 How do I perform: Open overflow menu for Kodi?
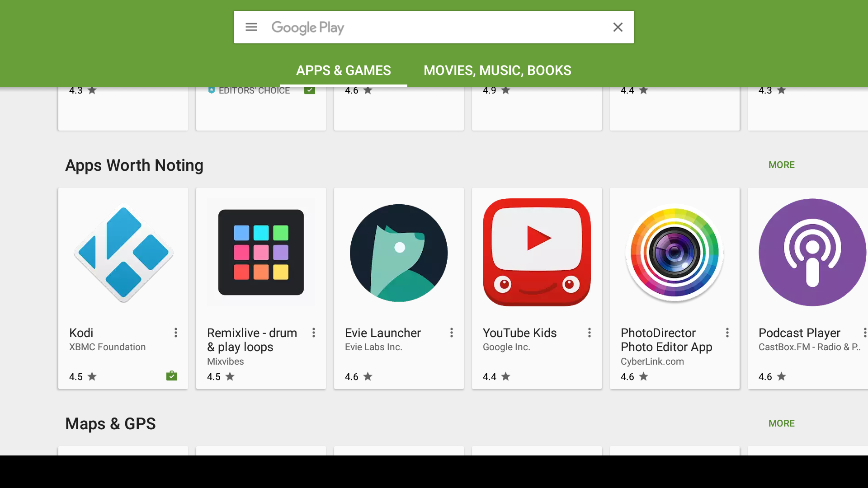coord(176,333)
